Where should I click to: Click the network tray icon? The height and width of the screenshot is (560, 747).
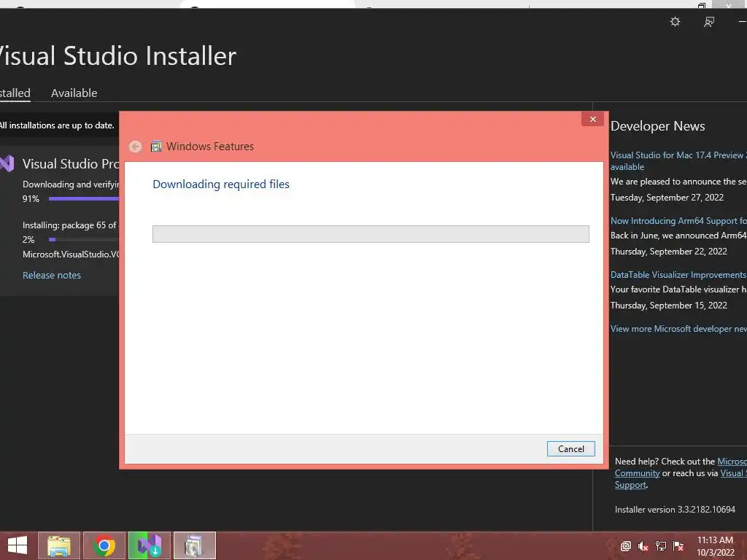click(661, 546)
